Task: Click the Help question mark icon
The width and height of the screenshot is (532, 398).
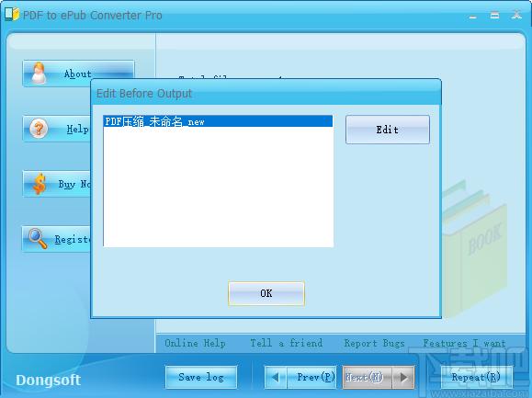Action: (39, 129)
